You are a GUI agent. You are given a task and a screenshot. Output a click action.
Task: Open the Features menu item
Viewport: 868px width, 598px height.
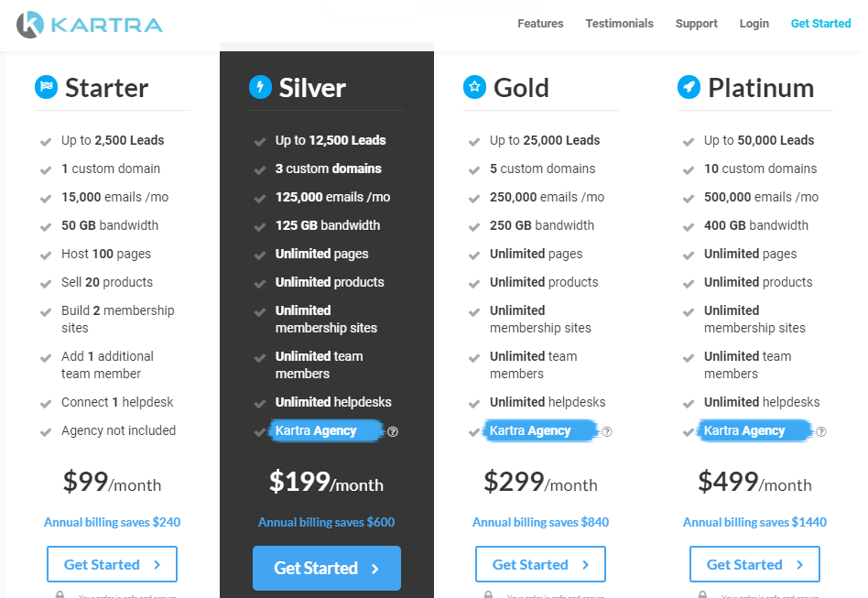(540, 23)
